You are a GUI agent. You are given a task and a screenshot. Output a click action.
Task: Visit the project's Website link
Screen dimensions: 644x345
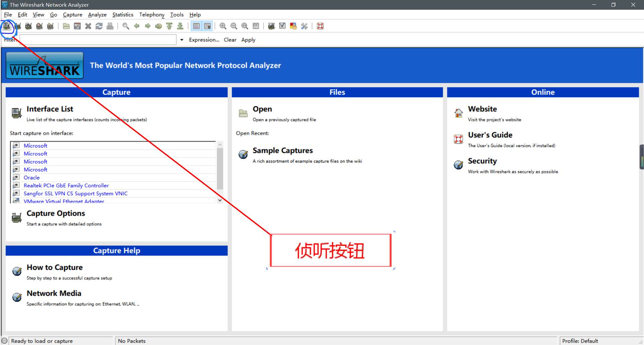coord(482,109)
